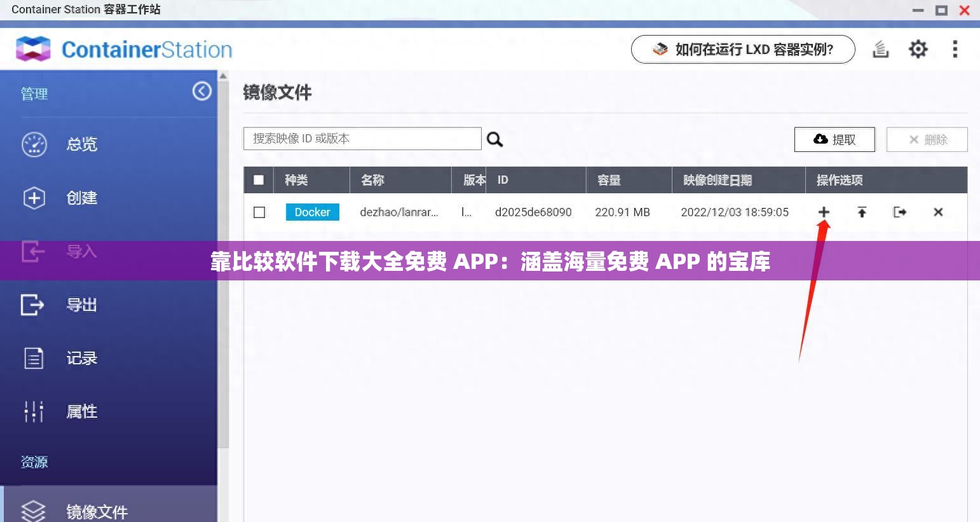Check the dezhao/lanrar... image row checkbox
Viewport: 980px width, 522px height.
tap(259, 212)
